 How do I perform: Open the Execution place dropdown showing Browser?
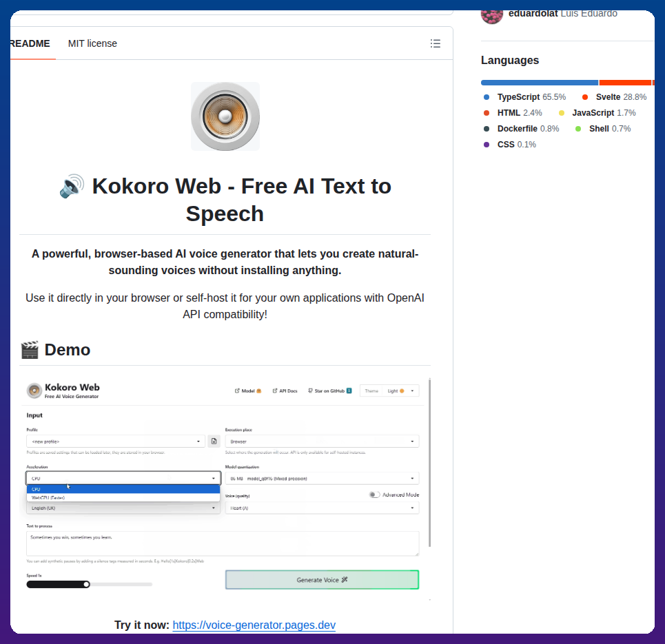point(322,442)
